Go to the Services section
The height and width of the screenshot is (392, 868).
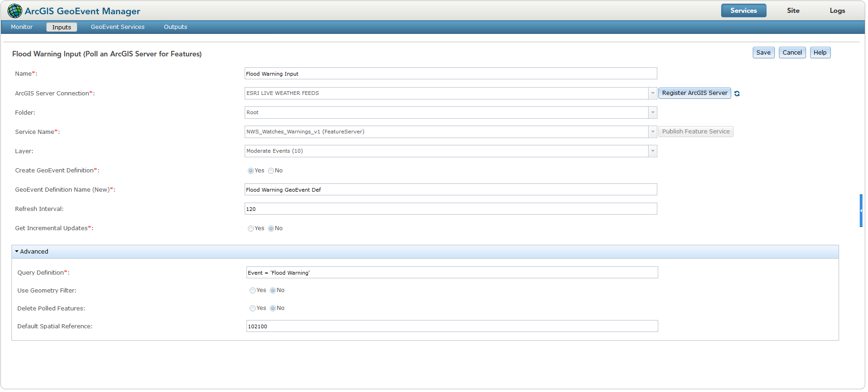point(744,11)
